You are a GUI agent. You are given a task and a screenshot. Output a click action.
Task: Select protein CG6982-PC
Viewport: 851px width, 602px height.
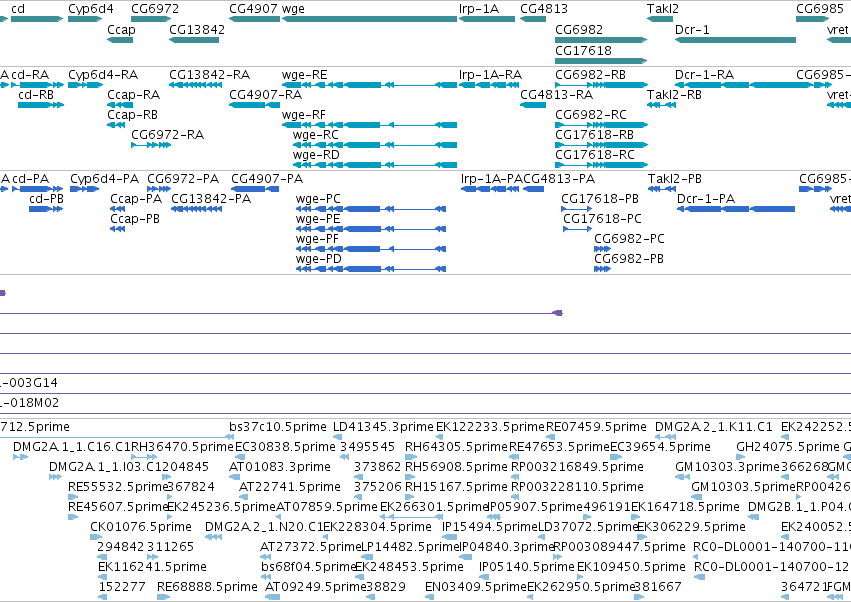602,249
